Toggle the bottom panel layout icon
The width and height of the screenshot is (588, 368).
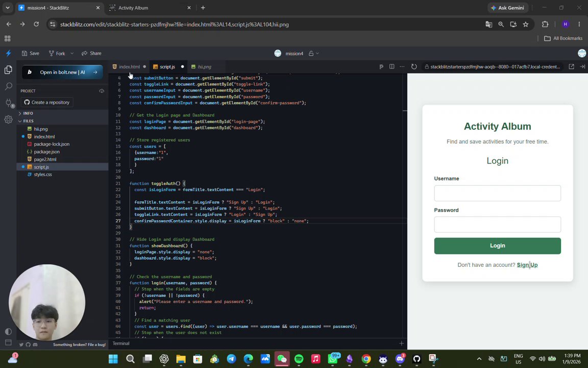pyautogui.click(x=8, y=342)
